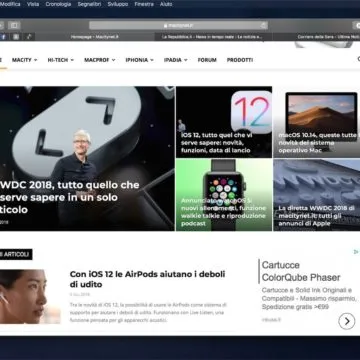Go to the ad's circled arrow button
Screen dimensions: 360x360
pos(347,321)
